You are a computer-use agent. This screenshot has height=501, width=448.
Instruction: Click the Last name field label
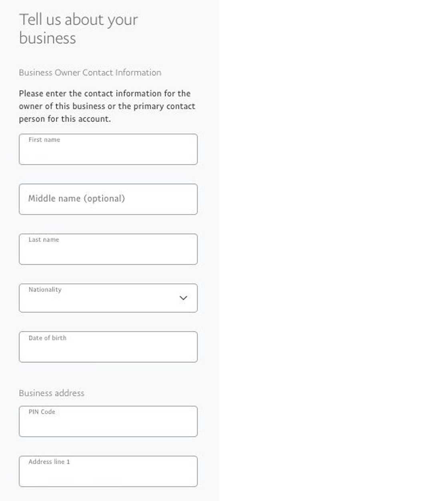(x=43, y=239)
